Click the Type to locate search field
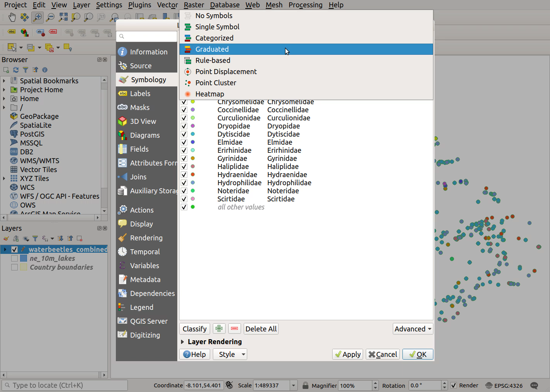 [65, 385]
